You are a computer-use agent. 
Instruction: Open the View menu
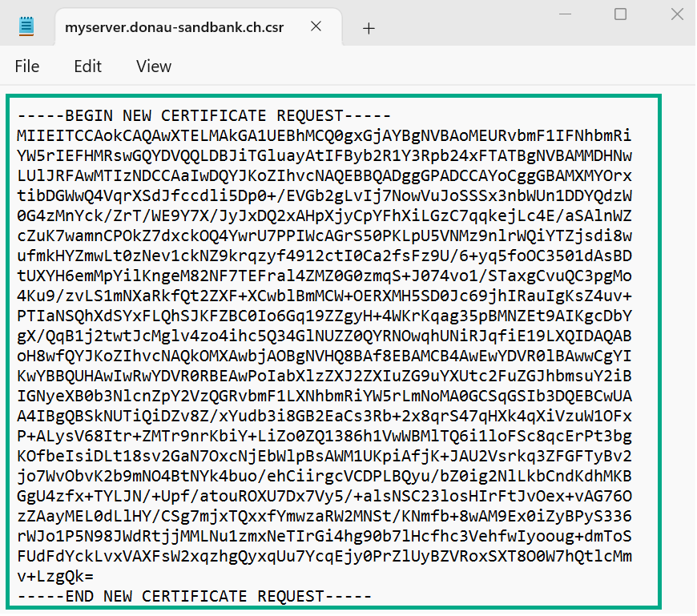click(154, 66)
